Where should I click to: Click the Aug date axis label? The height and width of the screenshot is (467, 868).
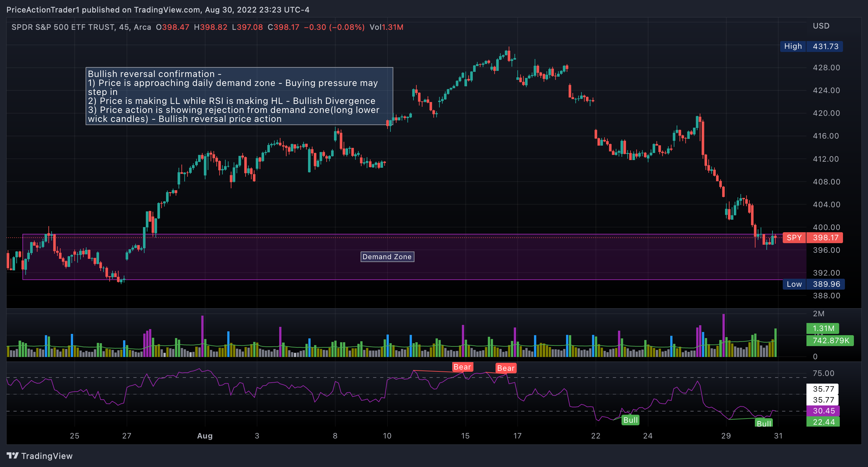(205, 436)
